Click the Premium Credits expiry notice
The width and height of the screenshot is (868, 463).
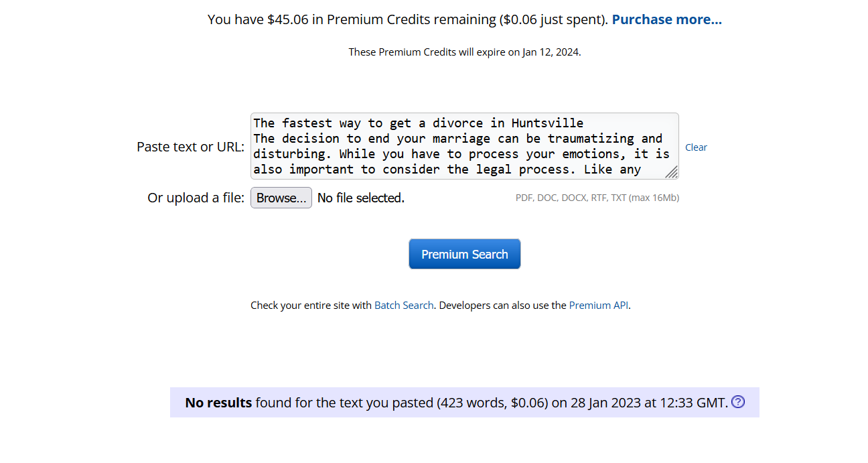pyautogui.click(x=464, y=52)
